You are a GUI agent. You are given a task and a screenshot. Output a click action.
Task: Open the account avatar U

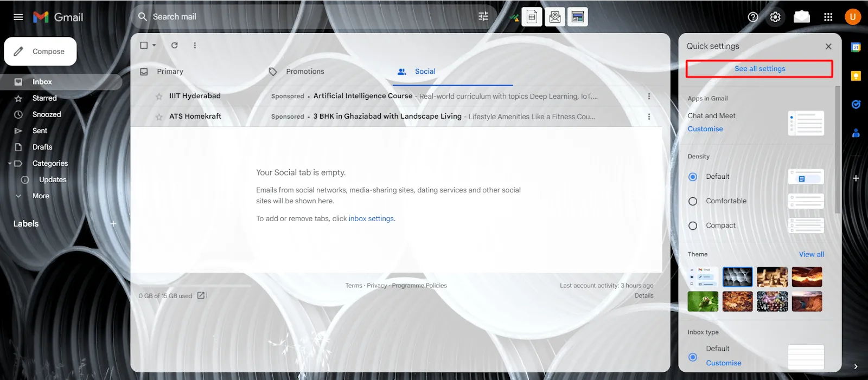coord(853,17)
